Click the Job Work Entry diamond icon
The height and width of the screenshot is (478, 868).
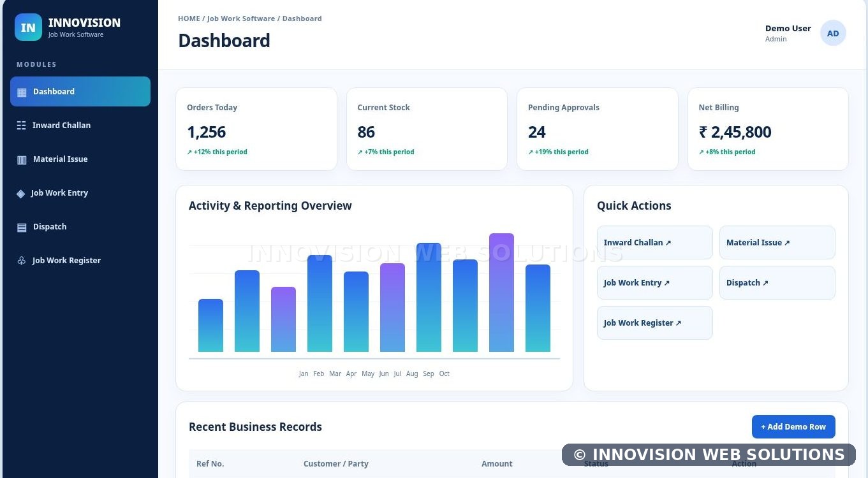coord(21,193)
